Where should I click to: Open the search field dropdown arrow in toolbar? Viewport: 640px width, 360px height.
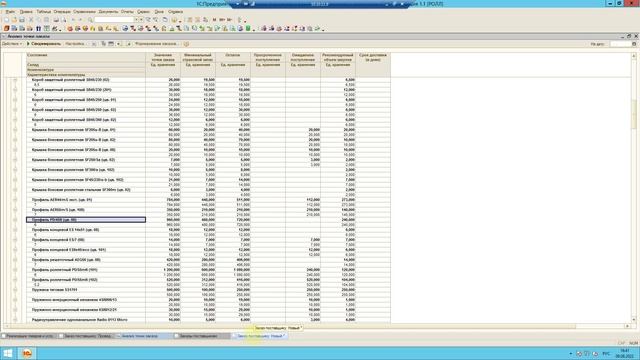click(136, 20)
